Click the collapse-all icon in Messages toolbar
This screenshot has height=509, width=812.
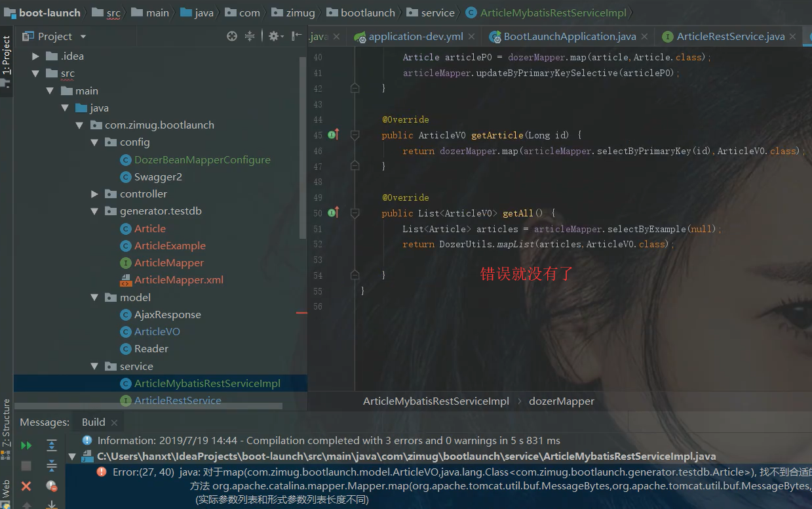point(52,466)
